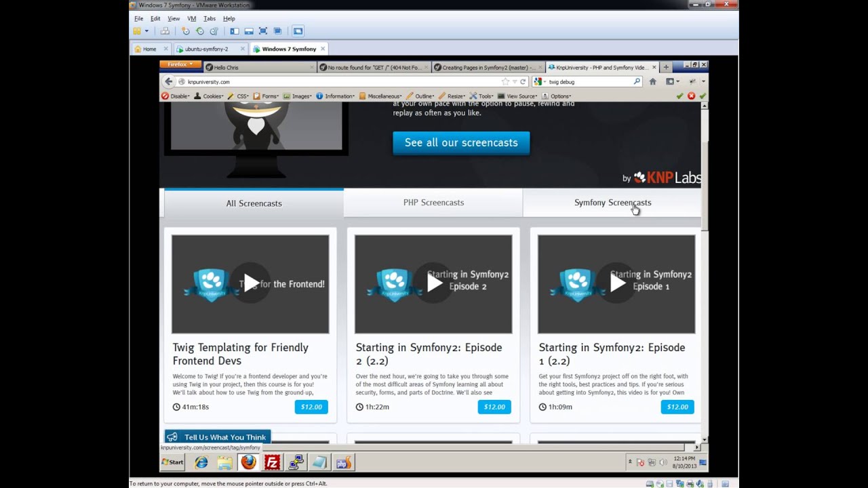Click the console view icon in VMware toolbar

pos(298,31)
